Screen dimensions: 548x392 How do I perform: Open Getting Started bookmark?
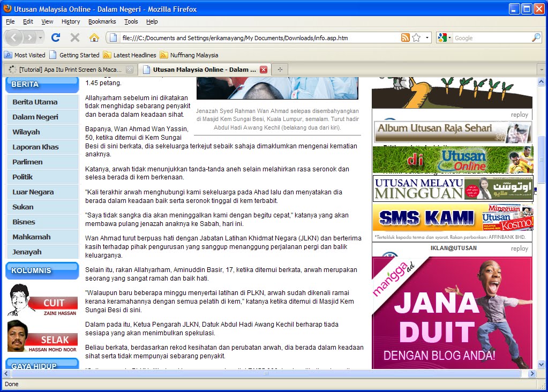[x=74, y=55]
